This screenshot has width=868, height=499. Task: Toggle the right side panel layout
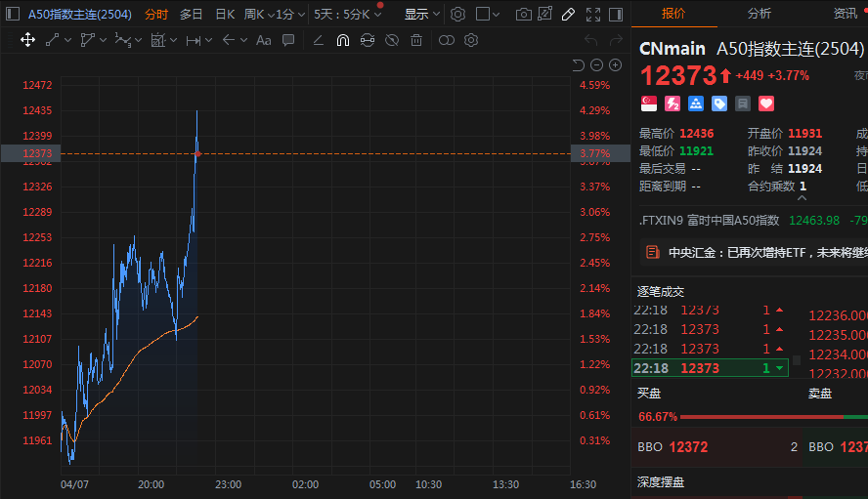616,15
